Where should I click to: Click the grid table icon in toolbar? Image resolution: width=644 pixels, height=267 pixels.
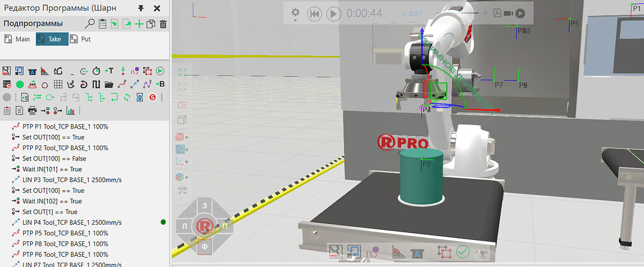click(57, 84)
